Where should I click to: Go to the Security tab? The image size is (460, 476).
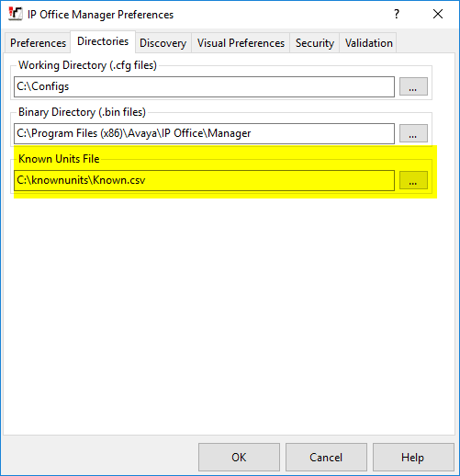click(x=315, y=43)
